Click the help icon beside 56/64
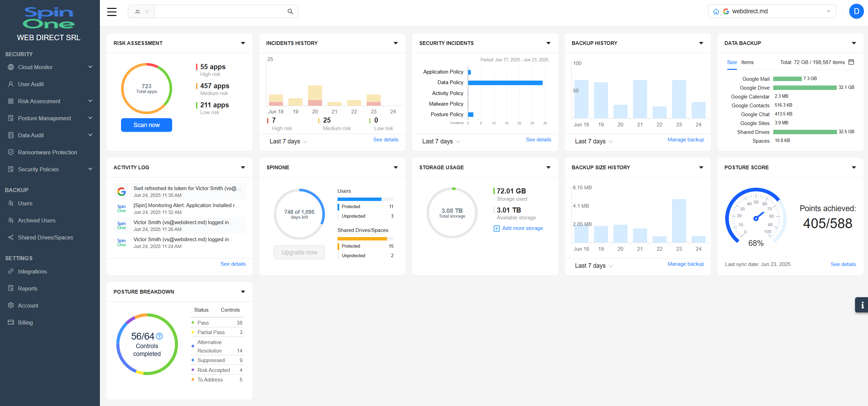 (159, 336)
